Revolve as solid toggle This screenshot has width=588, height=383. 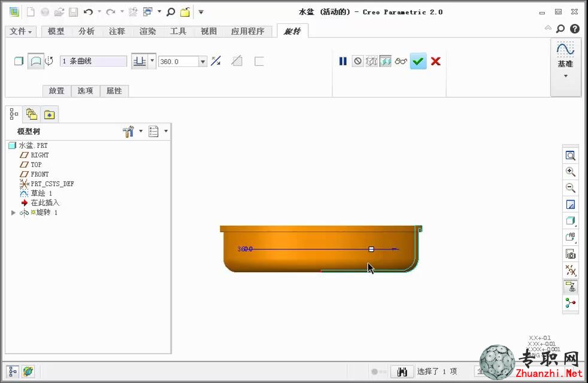(19, 61)
